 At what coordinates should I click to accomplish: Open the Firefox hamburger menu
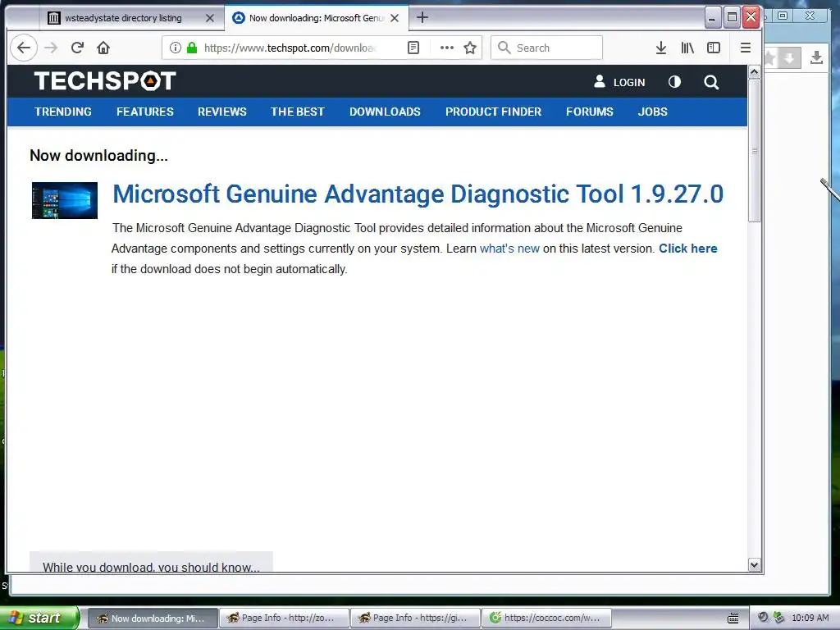(745, 48)
